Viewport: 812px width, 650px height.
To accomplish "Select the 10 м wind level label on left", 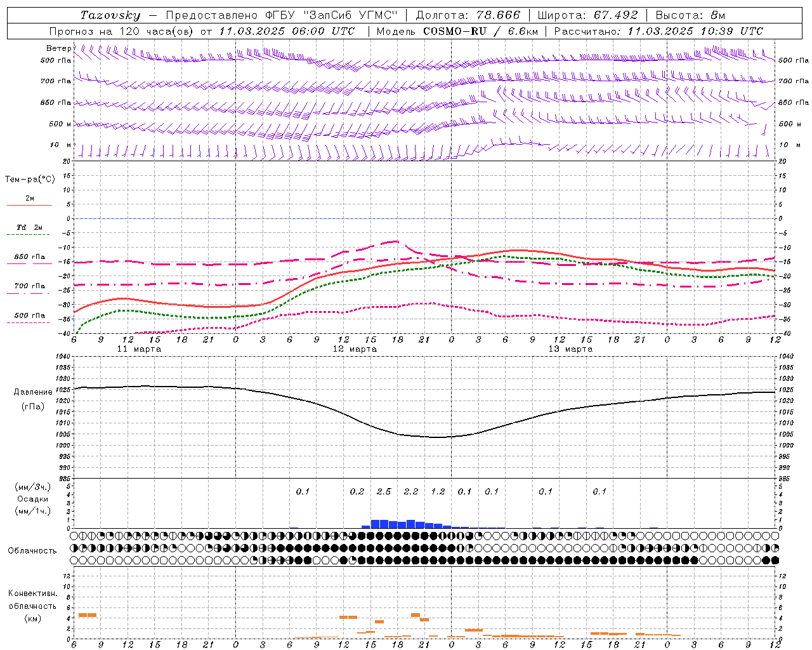I will pyautogui.click(x=60, y=145).
